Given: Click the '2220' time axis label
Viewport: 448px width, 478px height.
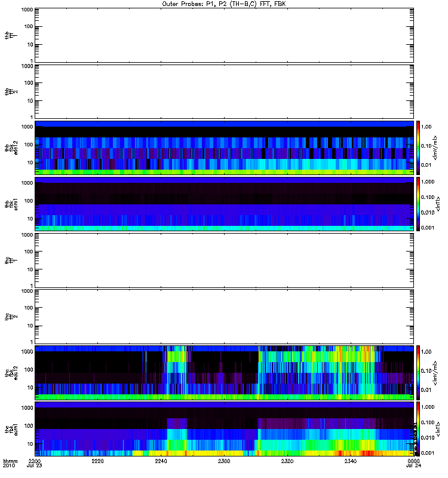Looking at the screenshot, I should point(97,461).
